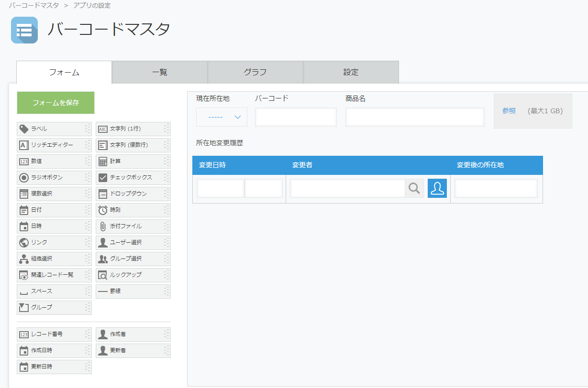Click the blue user picker icon
This screenshot has height=388, width=588.
pyautogui.click(x=437, y=188)
